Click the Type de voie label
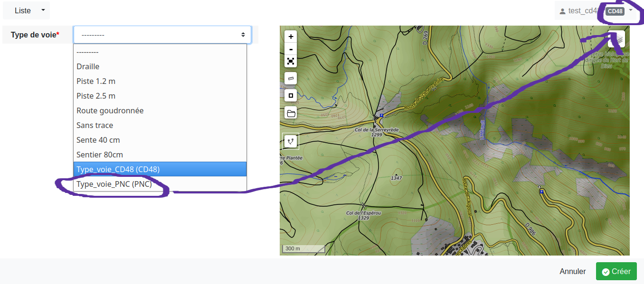The height and width of the screenshot is (284, 644). [35, 35]
